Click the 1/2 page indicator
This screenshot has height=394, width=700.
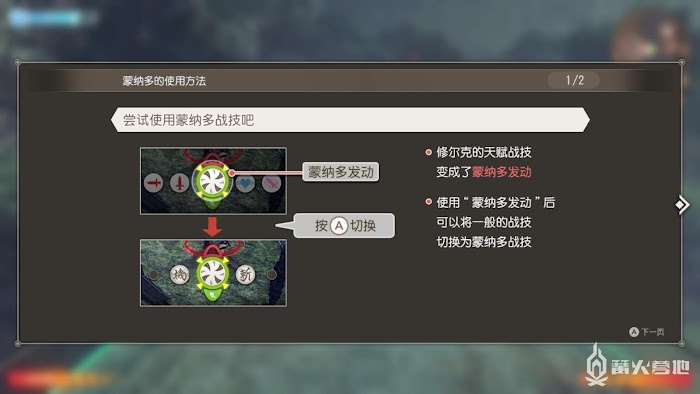pos(574,80)
